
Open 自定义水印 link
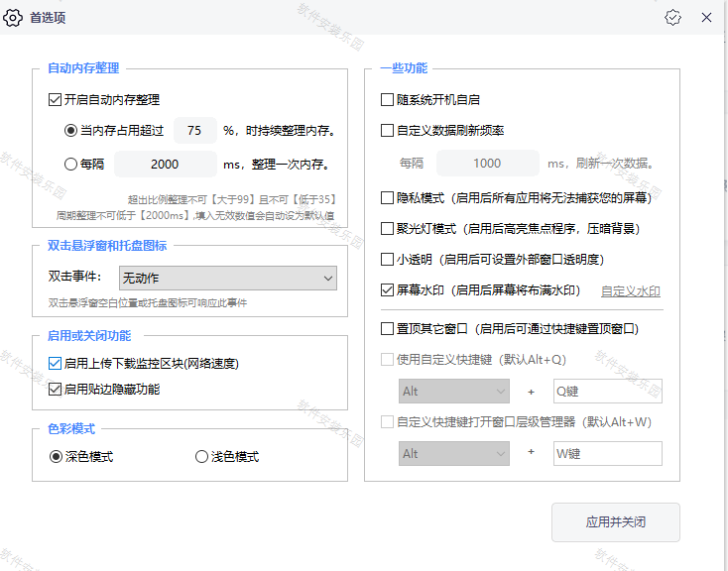coord(631,291)
